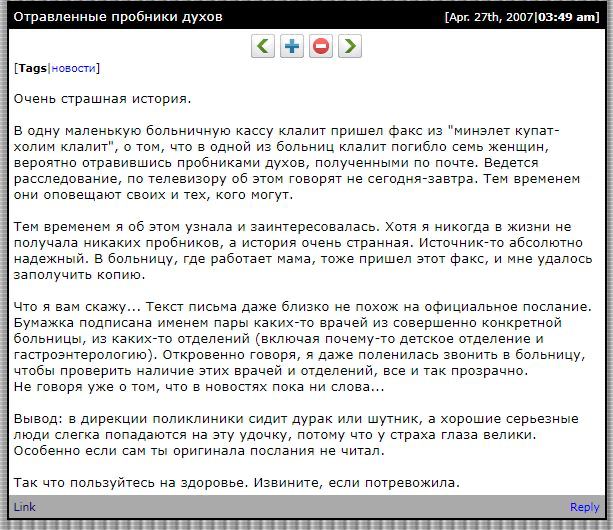
Task: Click the line Что я вам скажу...
Action: (x=303, y=307)
